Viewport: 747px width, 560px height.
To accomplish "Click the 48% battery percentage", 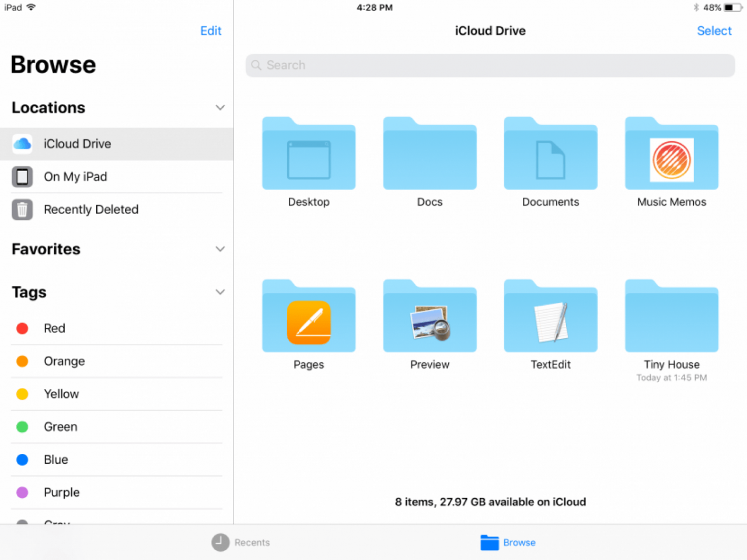I will click(712, 8).
